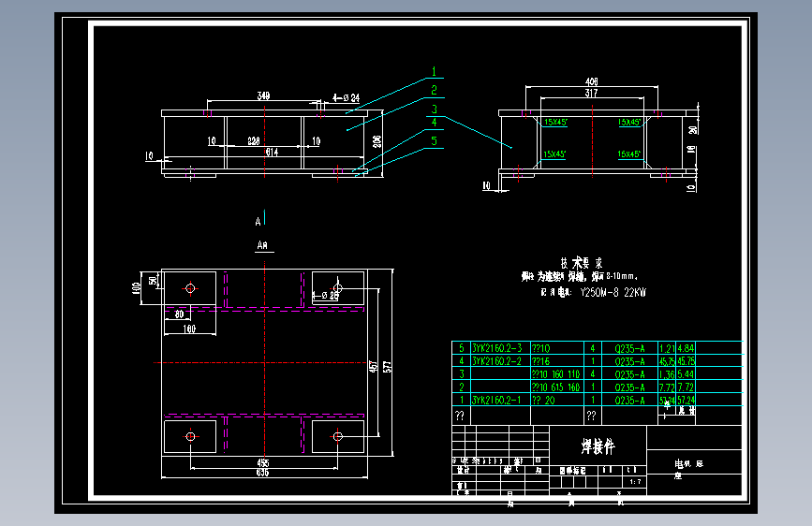812x526 pixels.
Task: Select the 焊接件 title block text
Action: (598, 446)
